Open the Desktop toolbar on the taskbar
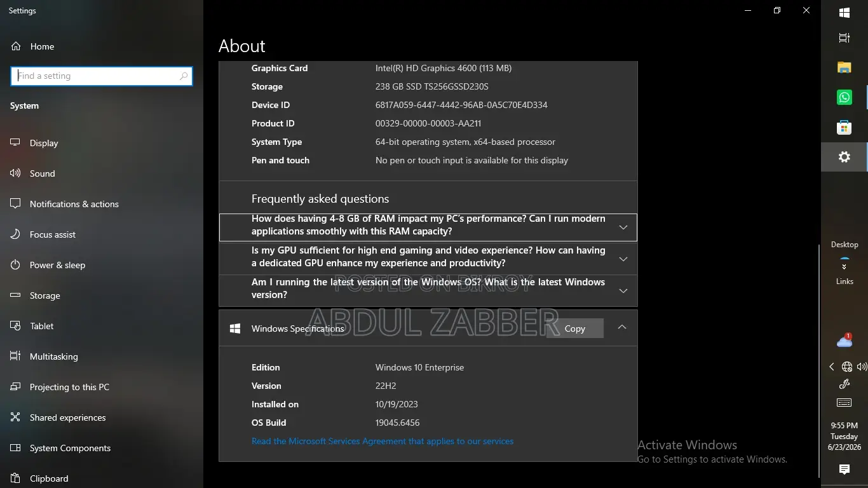Viewport: 868px width, 488px height. tap(844, 245)
